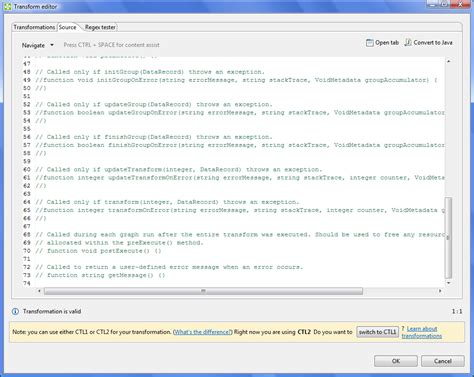The width and height of the screenshot is (474, 377).
Task: Click the vertical scrollbar down arrow
Action: pyautogui.click(x=449, y=283)
